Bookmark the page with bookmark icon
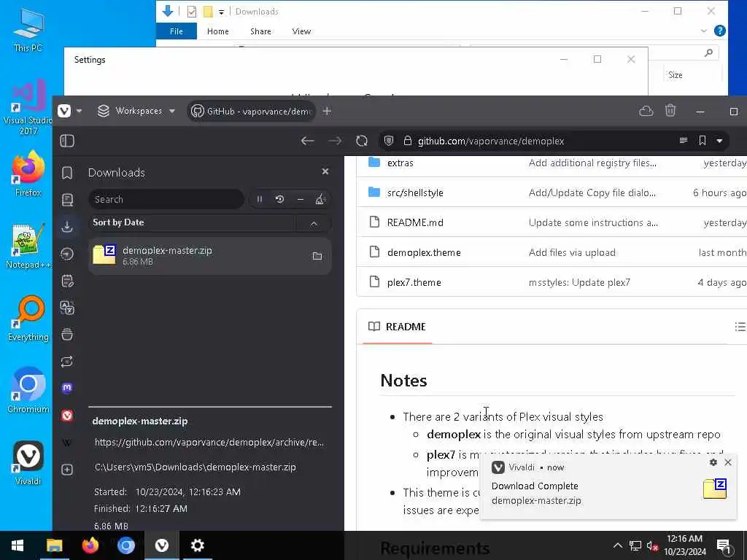This screenshot has height=560, width=747. point(703,141)
